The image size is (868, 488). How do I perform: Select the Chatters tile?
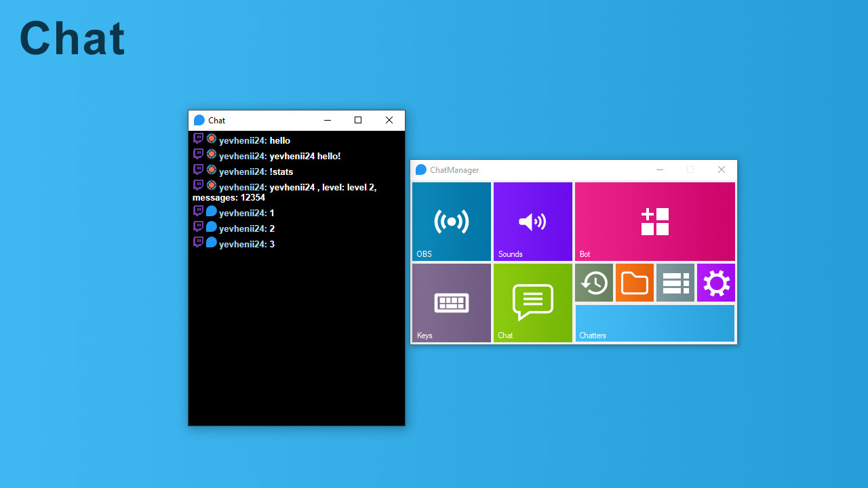pyautogui.click(x=654, y=323)
